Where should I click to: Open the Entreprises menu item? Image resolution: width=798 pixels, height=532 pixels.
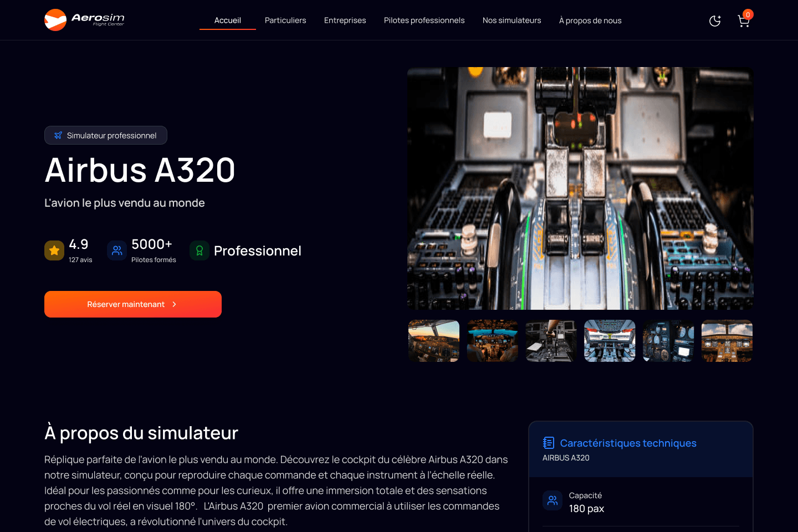[x=345, y=21]
